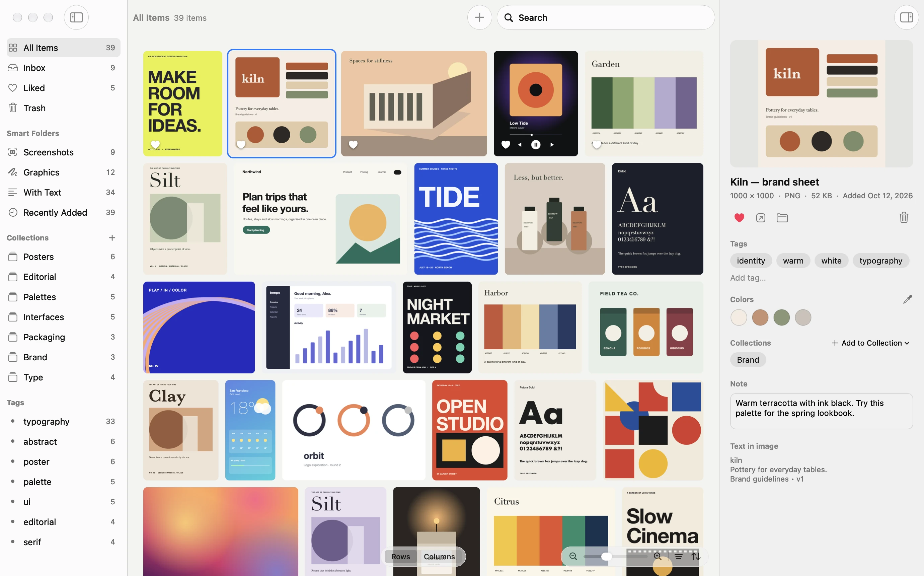Toggle like heart on kiln thumbnail
Image resolution: width=924 pixels, height=576 pixels.
click(x=241, y=144)
